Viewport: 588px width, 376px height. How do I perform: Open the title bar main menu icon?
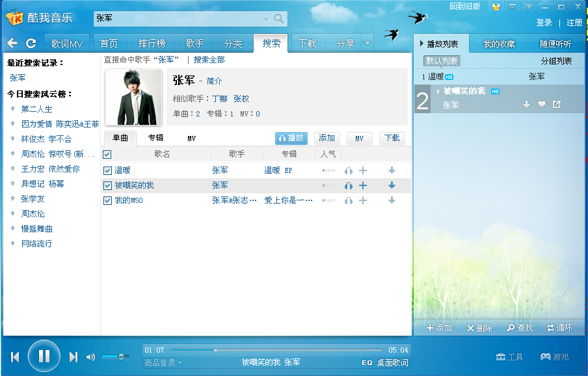513,7
